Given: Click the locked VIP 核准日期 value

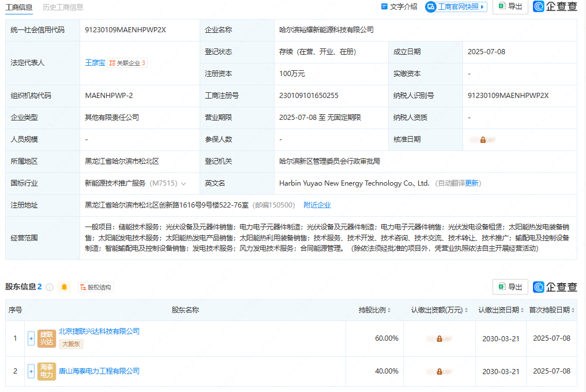Looking at the screenshot, I should (x=483, y=140).
